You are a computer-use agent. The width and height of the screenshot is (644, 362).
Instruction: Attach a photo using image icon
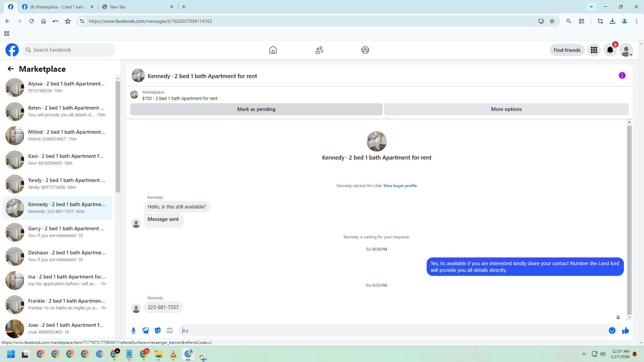coord(146,330)
